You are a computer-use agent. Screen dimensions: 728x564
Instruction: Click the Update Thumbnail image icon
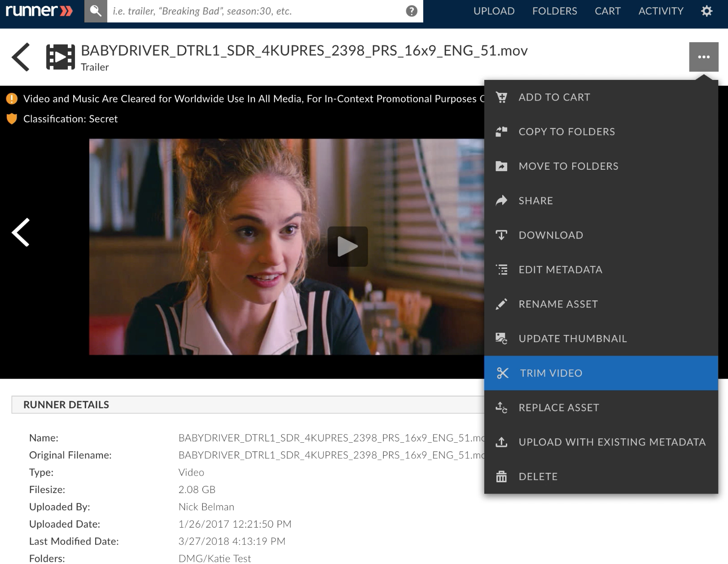(x=501, y=339)
